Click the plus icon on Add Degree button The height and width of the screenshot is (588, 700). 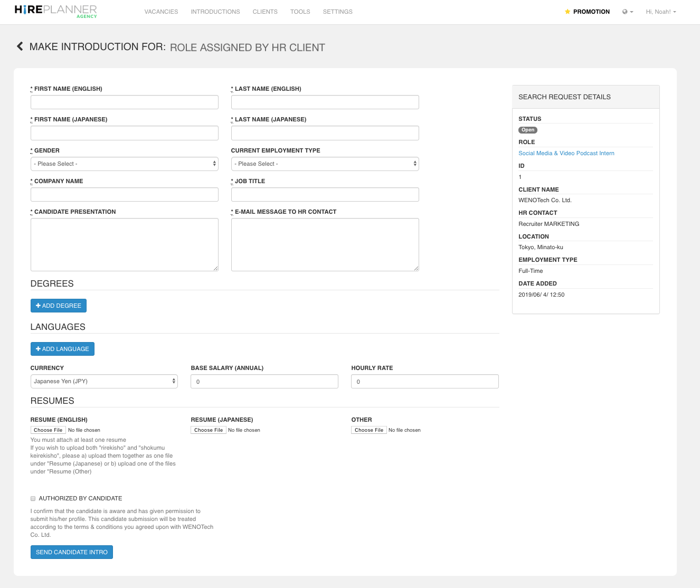point(38,305)
